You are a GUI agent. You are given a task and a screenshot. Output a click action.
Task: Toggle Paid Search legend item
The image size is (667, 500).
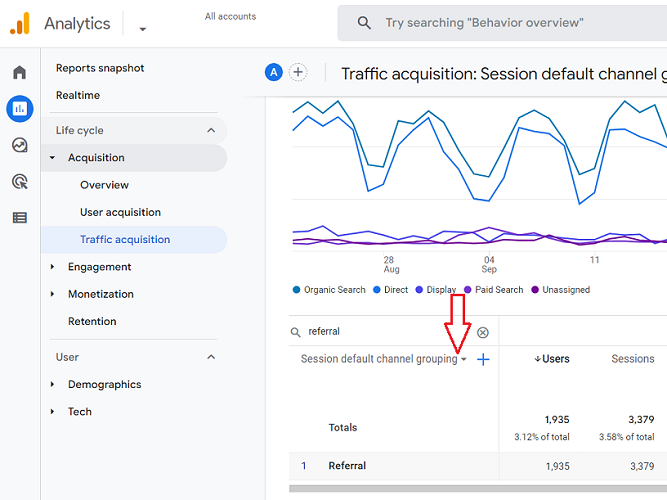pyautogui.click(x=493, y=290)
